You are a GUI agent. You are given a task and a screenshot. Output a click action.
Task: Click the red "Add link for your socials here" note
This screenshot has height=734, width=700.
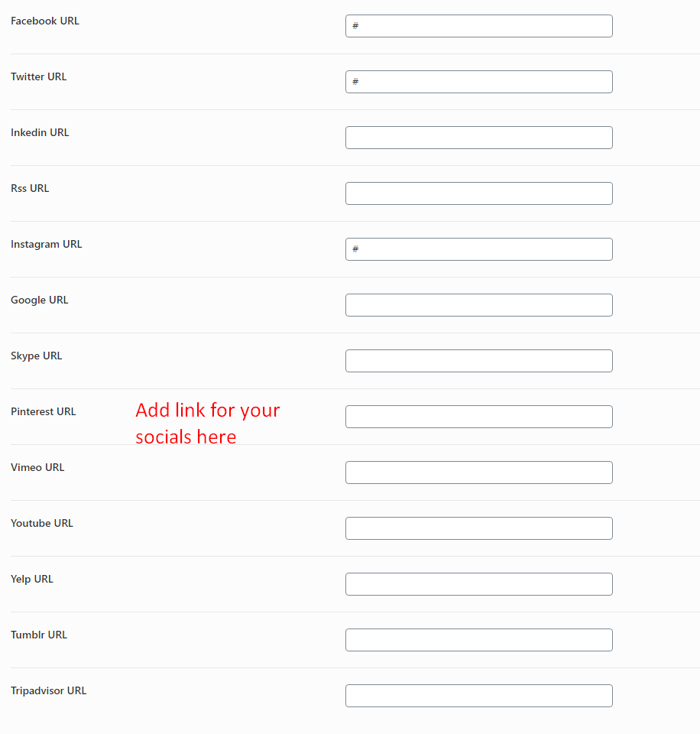[208, 423]
